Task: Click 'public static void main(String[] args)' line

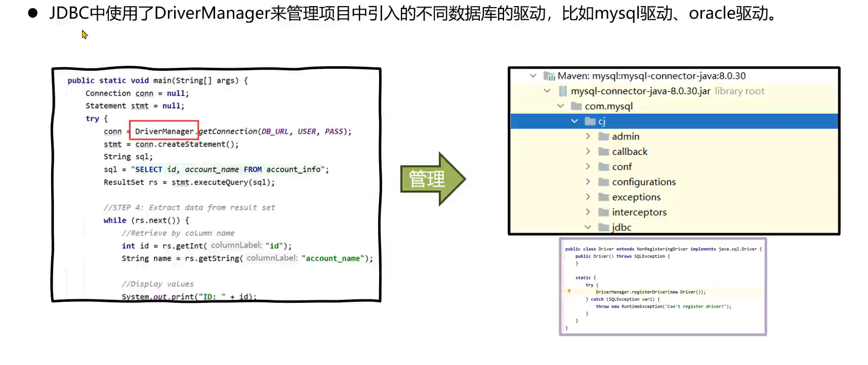Action: point(157,80)
